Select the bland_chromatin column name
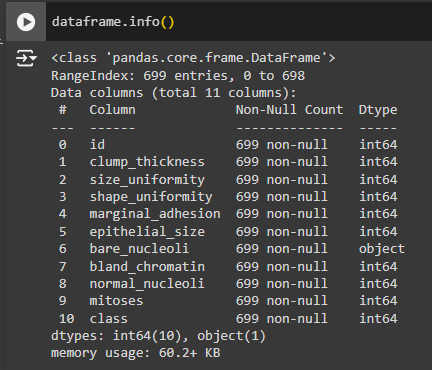The image size is (432, 370). pyautogui.click(x=147, y=267)
